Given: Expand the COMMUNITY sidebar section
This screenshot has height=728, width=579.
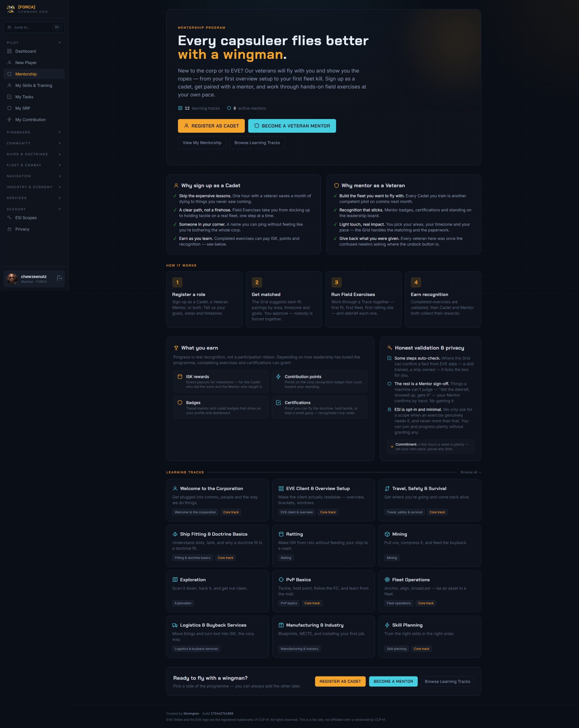Looking at the screenshot, I should (34, 144).
